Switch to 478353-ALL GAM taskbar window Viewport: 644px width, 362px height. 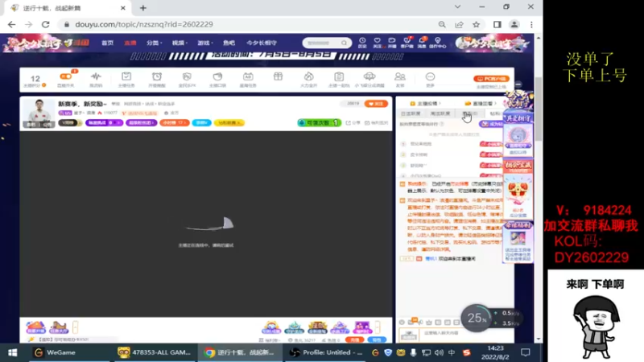click(x=154, y=352)
